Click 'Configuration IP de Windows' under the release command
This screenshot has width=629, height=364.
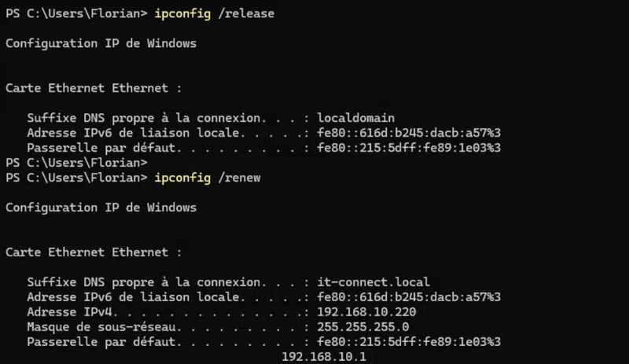(x=101, y=43)
